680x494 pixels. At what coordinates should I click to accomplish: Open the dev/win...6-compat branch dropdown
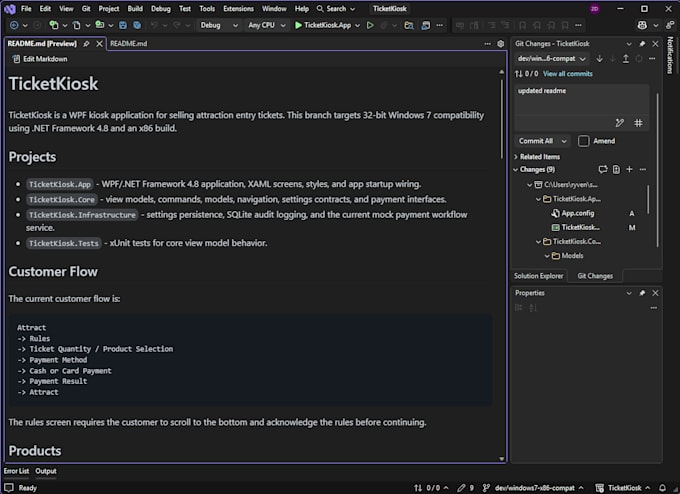coord(551,59)
